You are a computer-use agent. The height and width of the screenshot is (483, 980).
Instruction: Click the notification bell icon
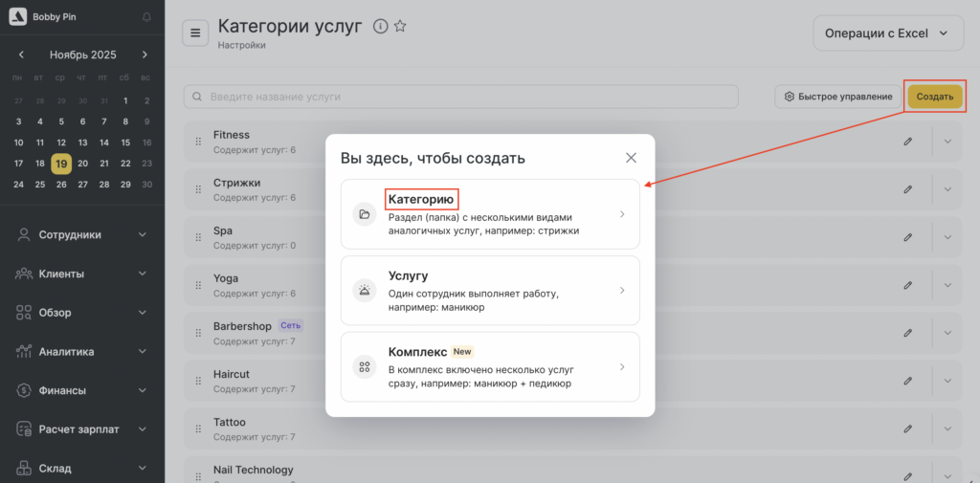coord(146,17)
